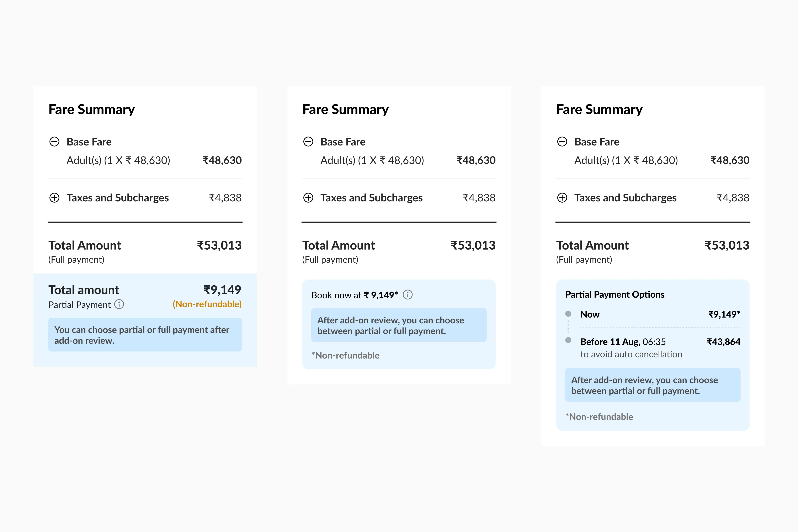
Task: Expand Taxes and Subcharges in left card
Action: pos(54,197)
